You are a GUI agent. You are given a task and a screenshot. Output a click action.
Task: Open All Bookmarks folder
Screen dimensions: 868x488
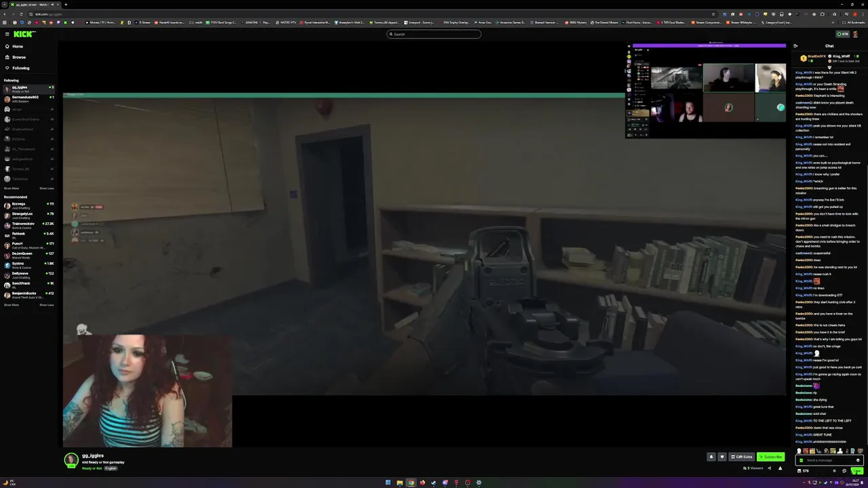coord(854,22)
